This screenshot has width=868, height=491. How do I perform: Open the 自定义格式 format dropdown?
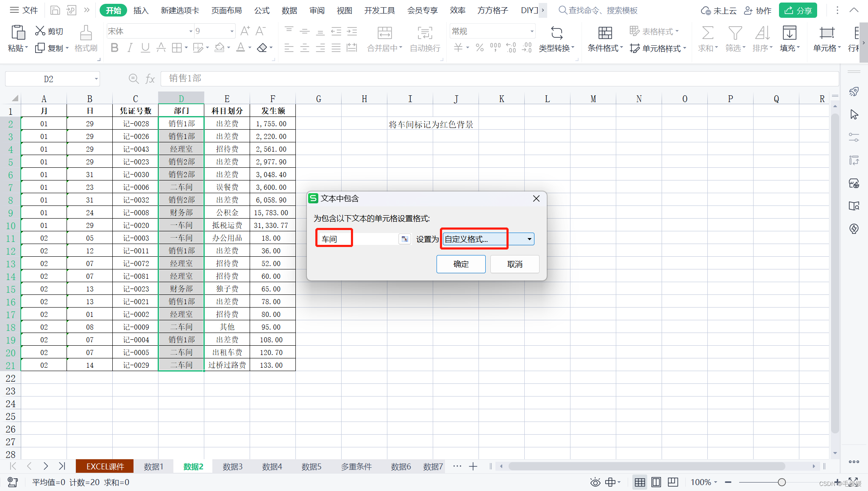pos(529,239)
